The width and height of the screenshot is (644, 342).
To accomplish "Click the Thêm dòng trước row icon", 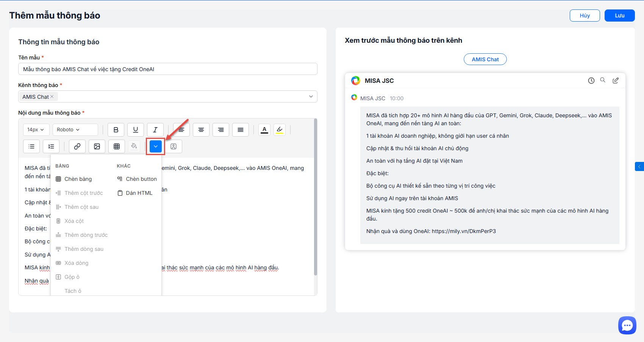I will [x=58, y=235].
